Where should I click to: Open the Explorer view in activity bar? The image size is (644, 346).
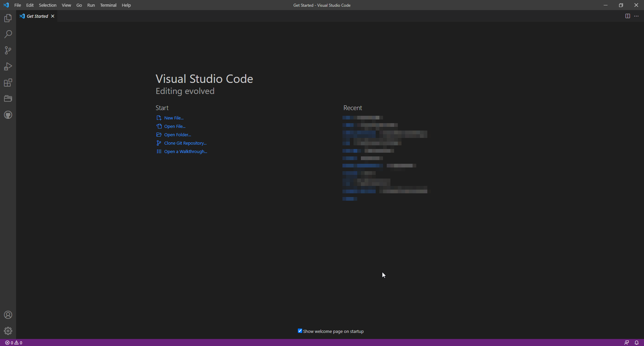[x=8, y=18]
